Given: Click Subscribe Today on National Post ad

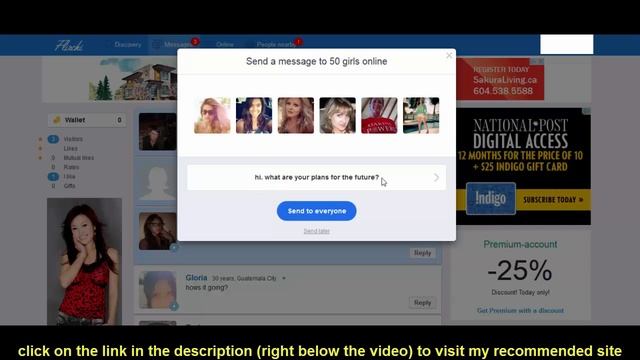Looking at the screenshot, I should (553, 200).
